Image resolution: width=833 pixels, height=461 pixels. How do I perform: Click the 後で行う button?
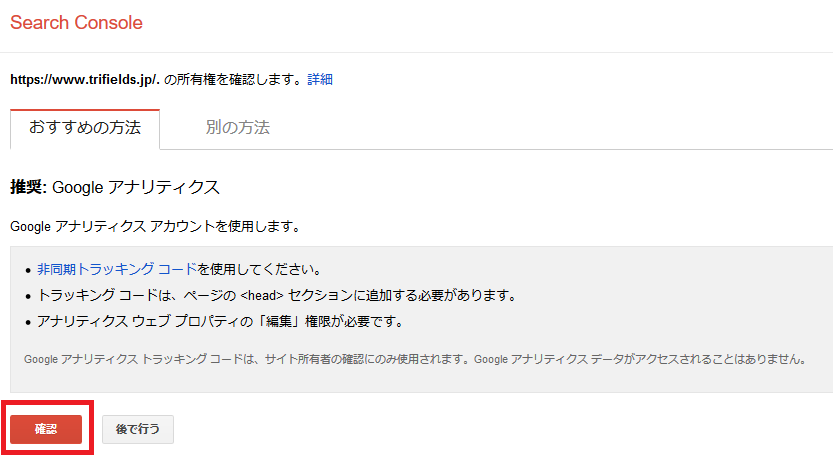tap(138, 429)
